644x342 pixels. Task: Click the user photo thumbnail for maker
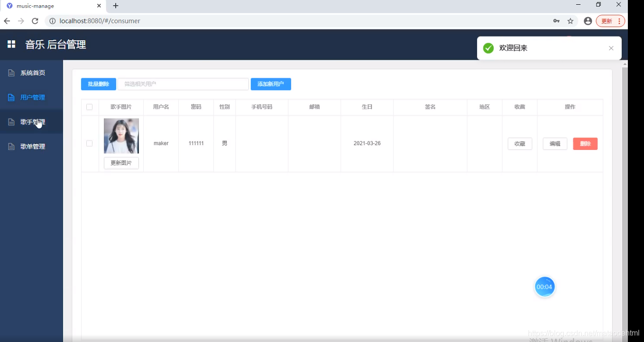coord(121,136)
